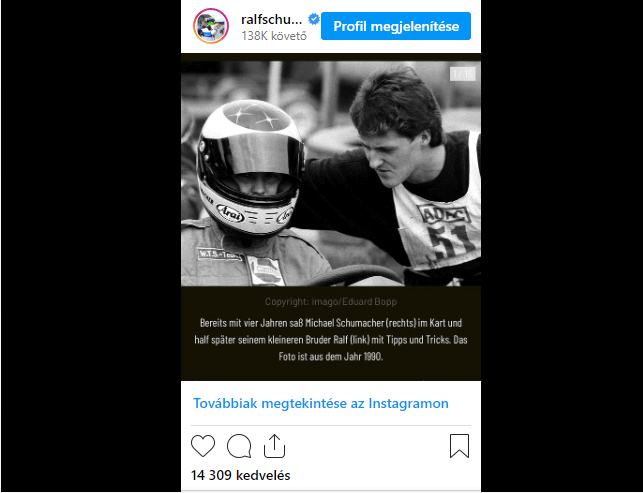Open Továbbiak megtekintése az Instagramon link
This screenshot has width=643, height=493.
(321, 403)
